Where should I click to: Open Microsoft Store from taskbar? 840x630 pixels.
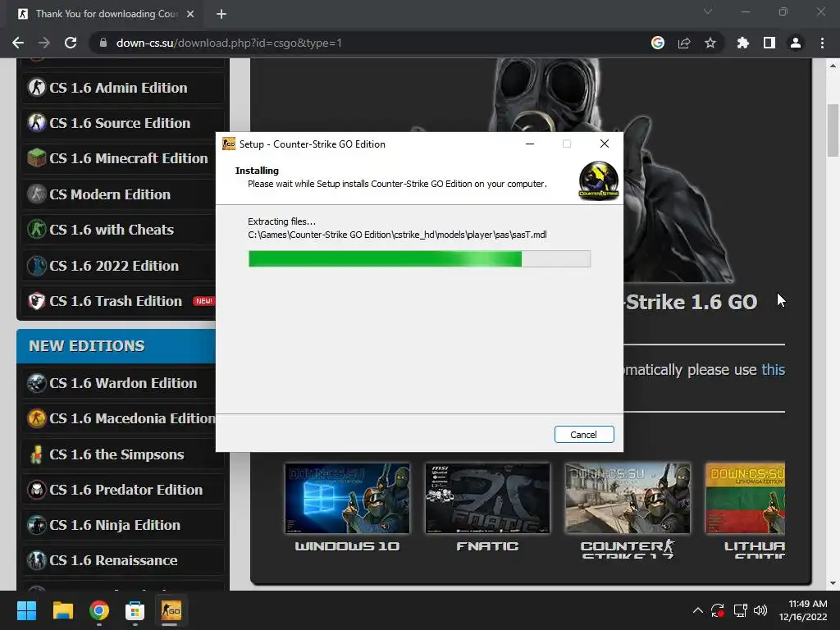(135, 610)
